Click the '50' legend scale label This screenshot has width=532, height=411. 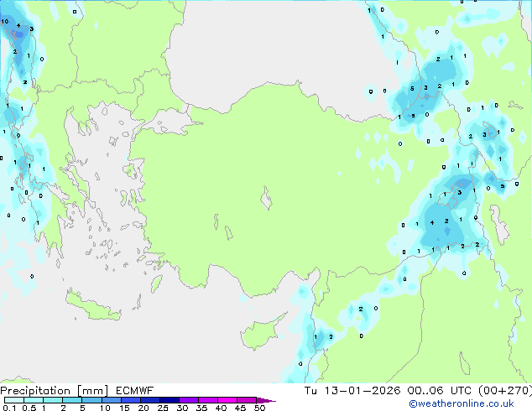click(x=260, y=408)
